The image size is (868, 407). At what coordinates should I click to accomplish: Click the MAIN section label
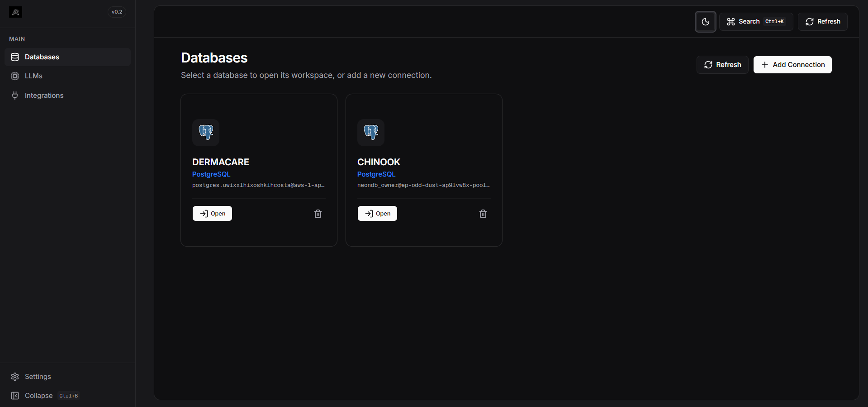(17, 39)
